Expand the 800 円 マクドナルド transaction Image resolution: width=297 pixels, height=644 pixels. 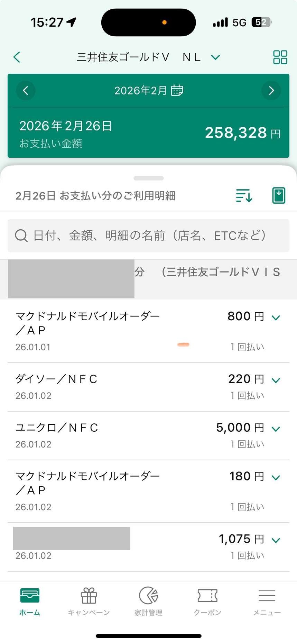point(276,318)
